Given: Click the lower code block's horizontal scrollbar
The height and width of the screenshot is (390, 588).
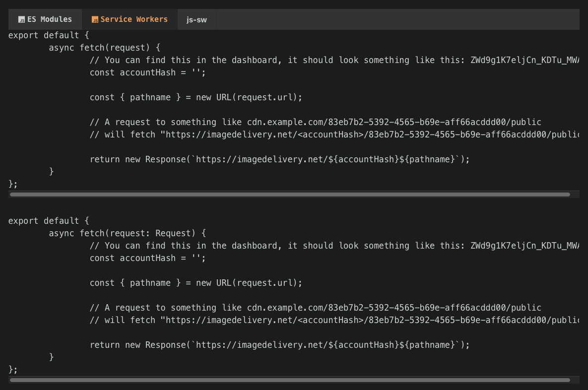Looking at the screenshot, I should coord(290,380).
